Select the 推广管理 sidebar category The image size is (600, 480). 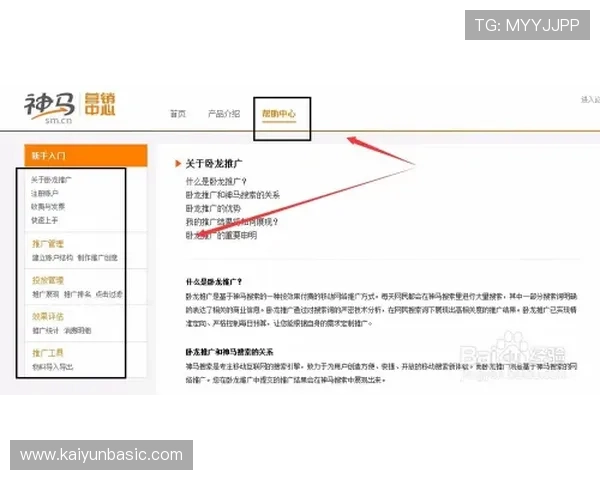coord(48,244)
